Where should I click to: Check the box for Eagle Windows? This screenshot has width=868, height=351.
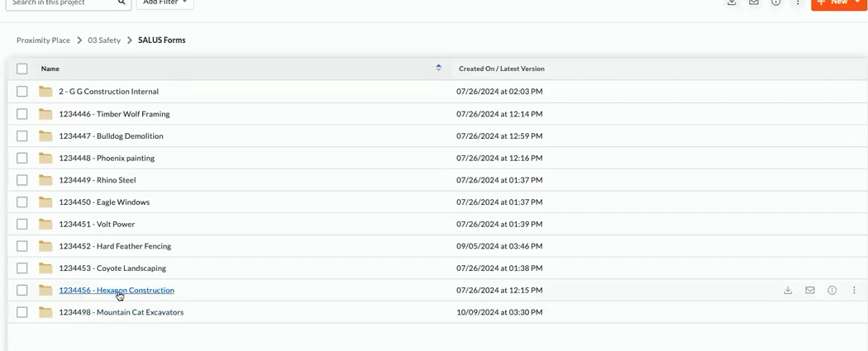pyautogui.click(x=22, y=202)
